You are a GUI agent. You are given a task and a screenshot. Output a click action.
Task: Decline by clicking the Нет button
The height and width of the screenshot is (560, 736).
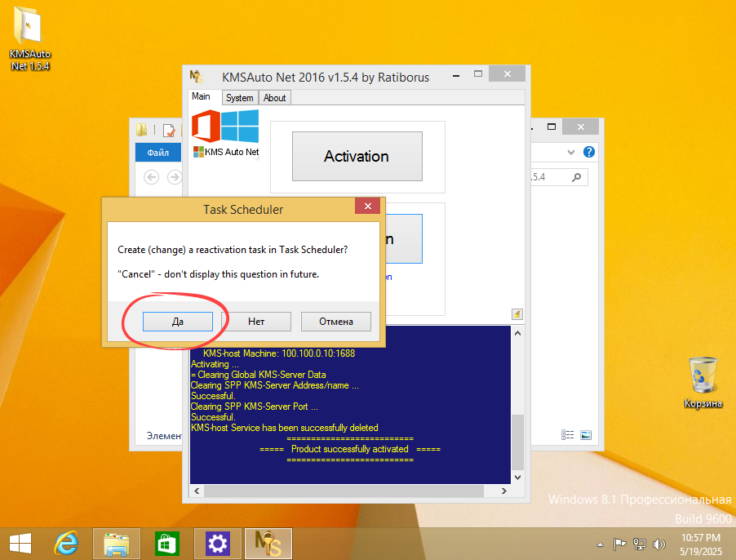[x=256, y=321]
